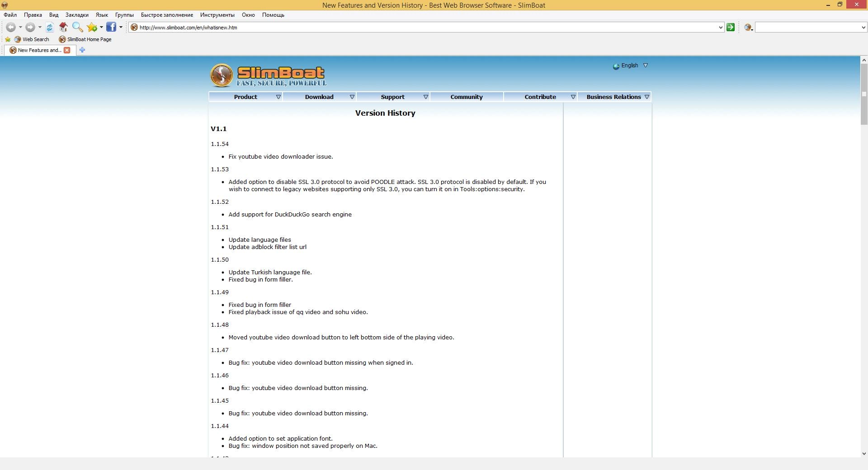Click 'Add support for DuckDuckGo search engine'

(290, 215)
